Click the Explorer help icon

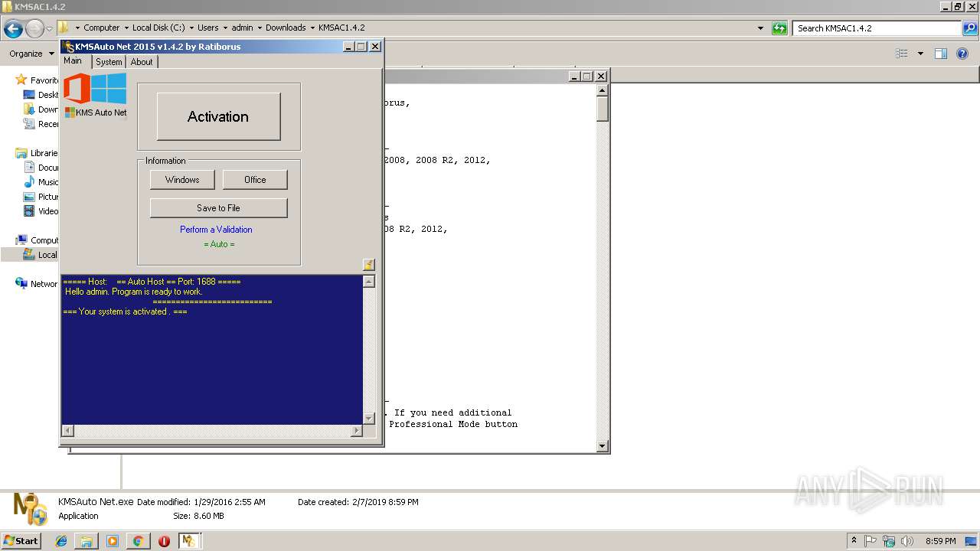tap(963, 54)
